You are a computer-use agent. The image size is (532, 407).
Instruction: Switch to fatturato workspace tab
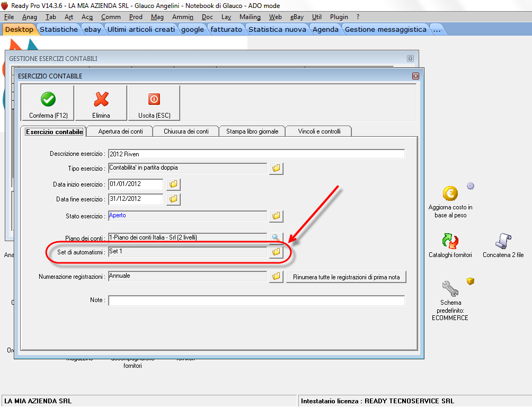pos(226,29)
